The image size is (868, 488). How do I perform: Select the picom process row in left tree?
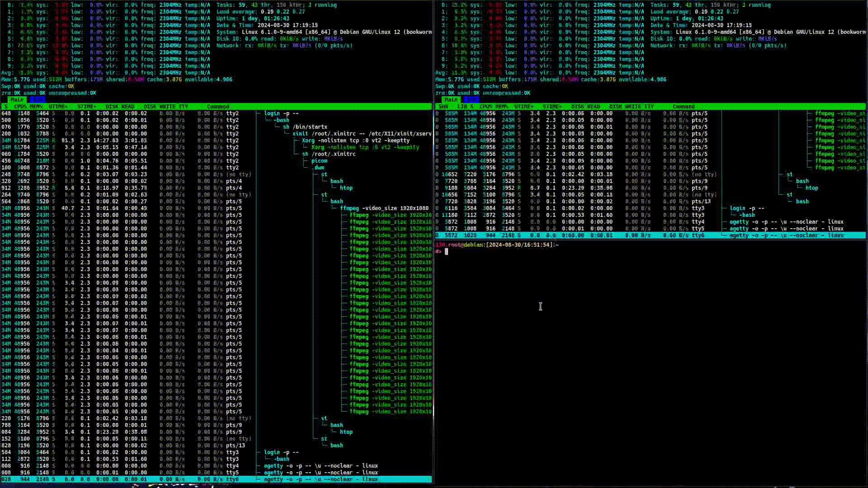click(319, 161)
